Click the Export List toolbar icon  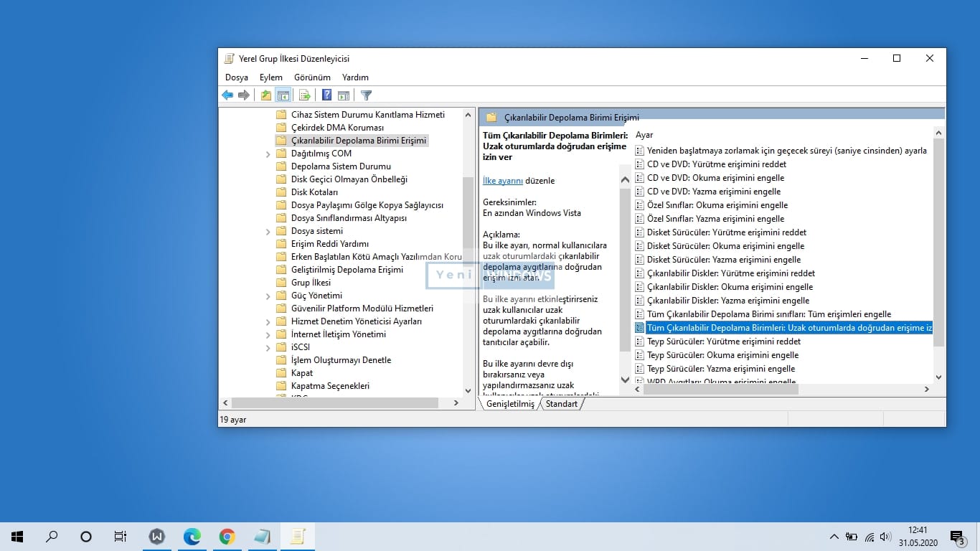[304, 95]
